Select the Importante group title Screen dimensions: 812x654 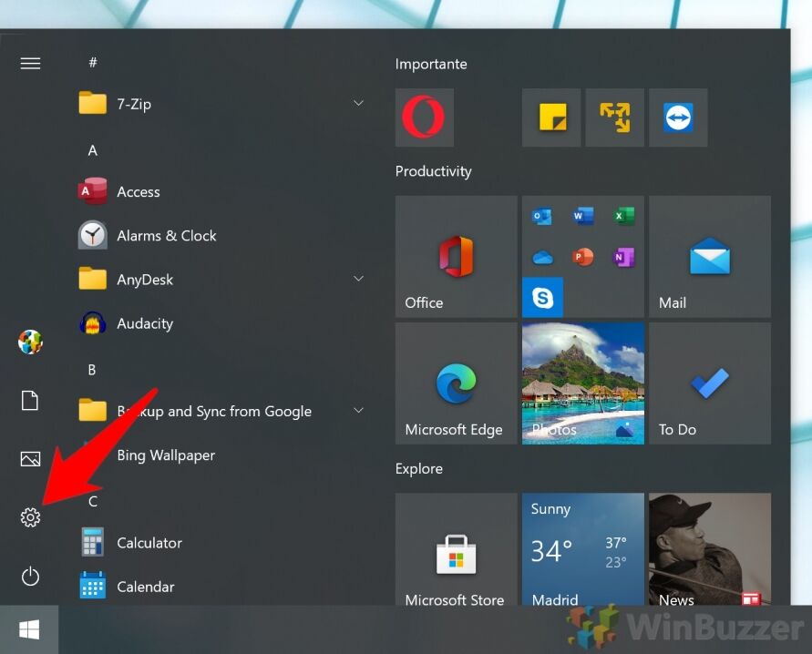click(431, 64)
